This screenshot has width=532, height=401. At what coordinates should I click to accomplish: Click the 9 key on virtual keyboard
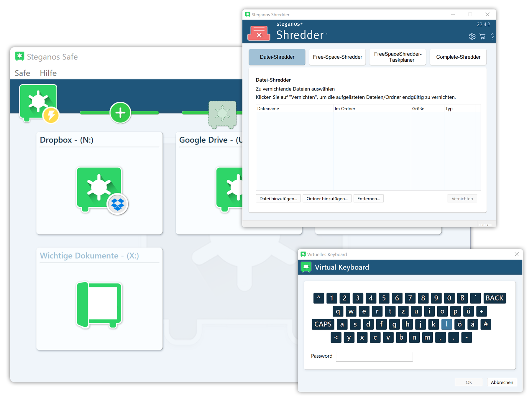(x=436, y=298)
